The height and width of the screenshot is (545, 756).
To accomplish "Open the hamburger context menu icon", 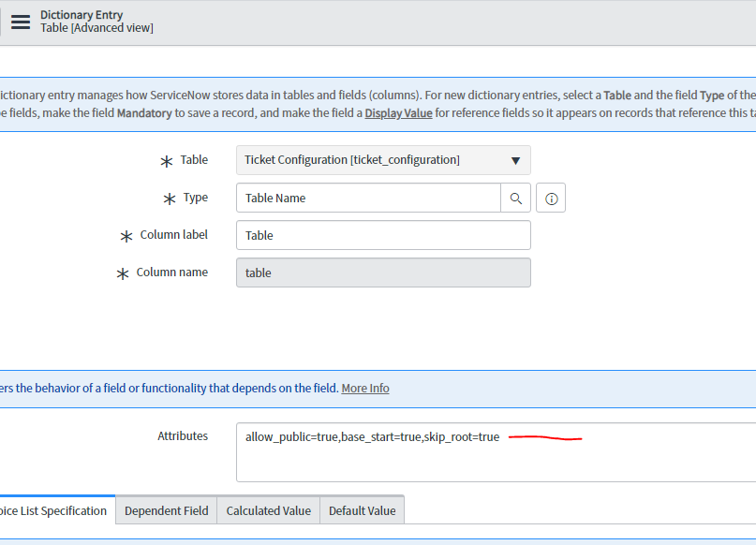I will point(21,22).
